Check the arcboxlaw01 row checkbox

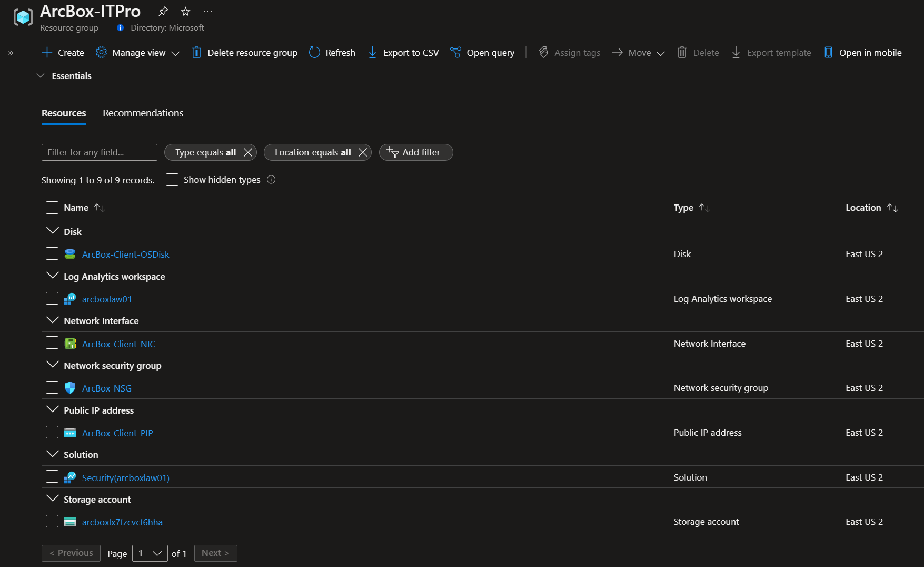(52, 298)
